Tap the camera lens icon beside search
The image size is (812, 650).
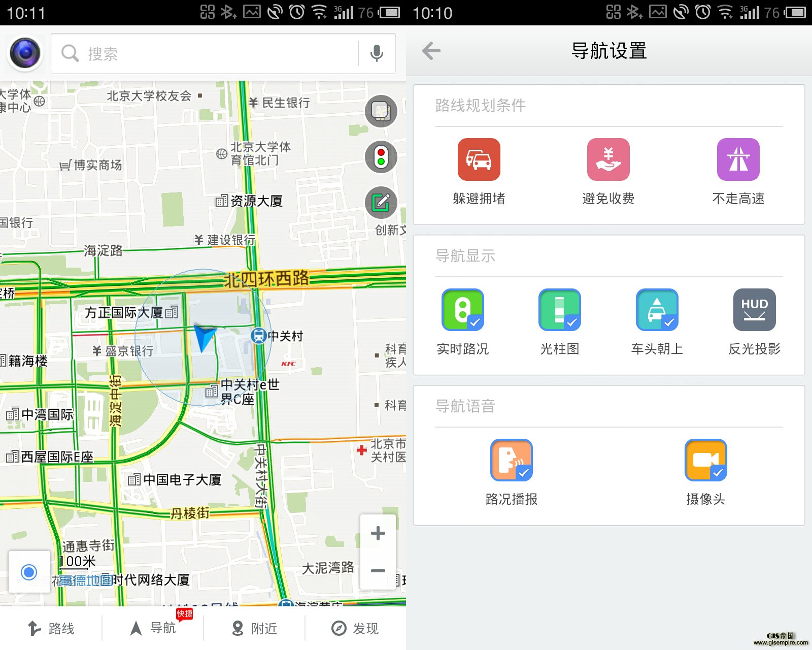(25, 53)
